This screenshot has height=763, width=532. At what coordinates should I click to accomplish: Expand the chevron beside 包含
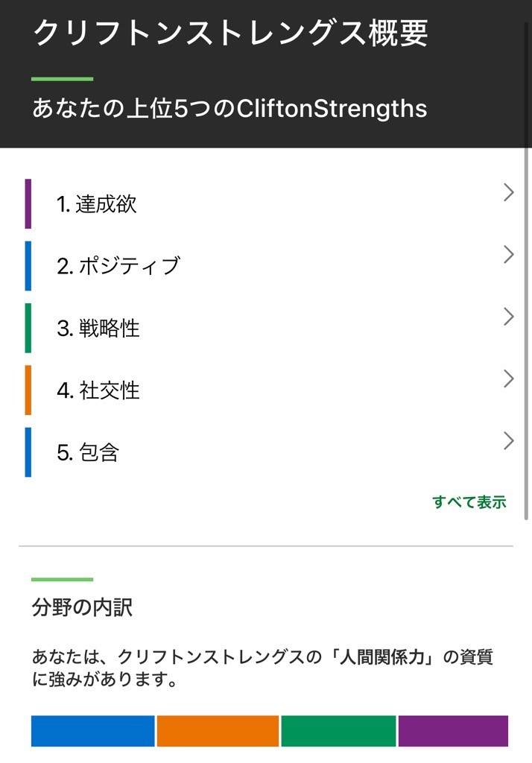(x=508, y=440)
